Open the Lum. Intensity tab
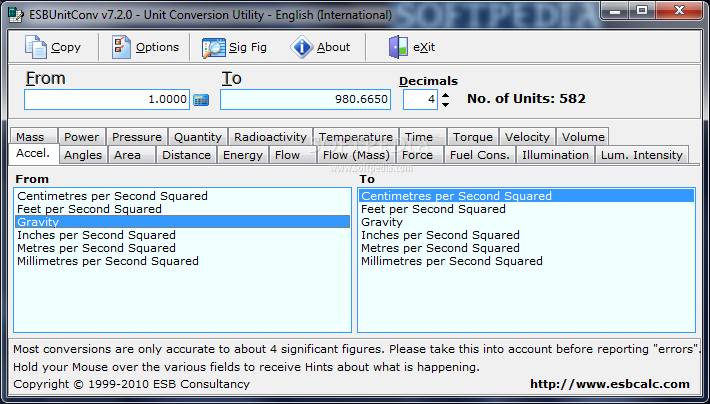 click(642, 155)
